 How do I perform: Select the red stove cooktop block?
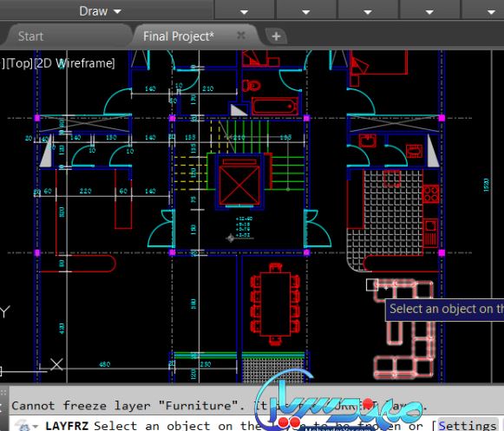click(430, 193)
